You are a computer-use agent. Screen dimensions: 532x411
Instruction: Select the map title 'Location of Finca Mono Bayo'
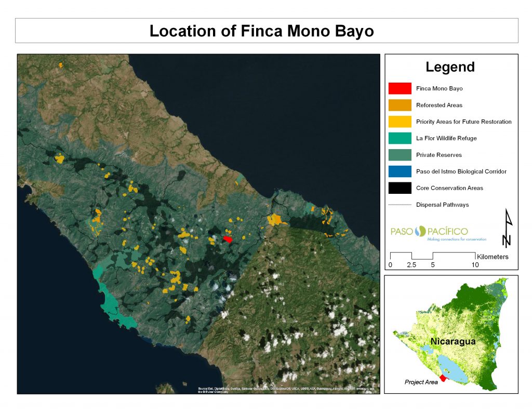(x=262, y=31)
